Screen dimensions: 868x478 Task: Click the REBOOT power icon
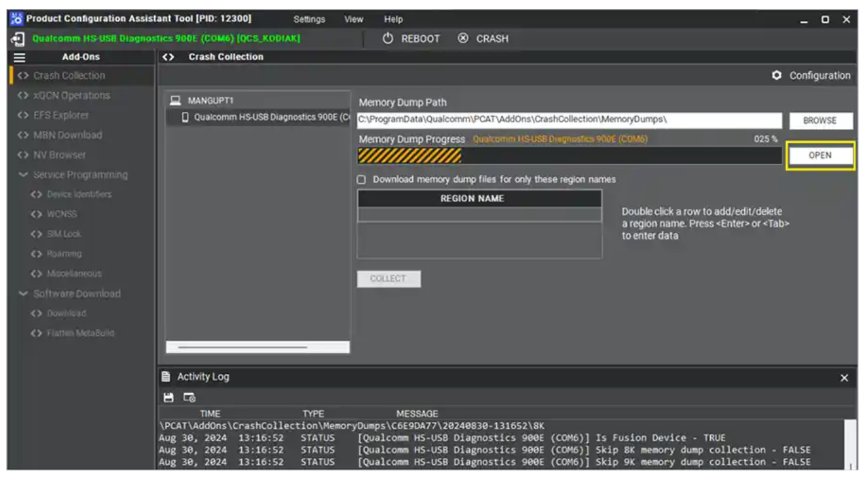point(388,39)
